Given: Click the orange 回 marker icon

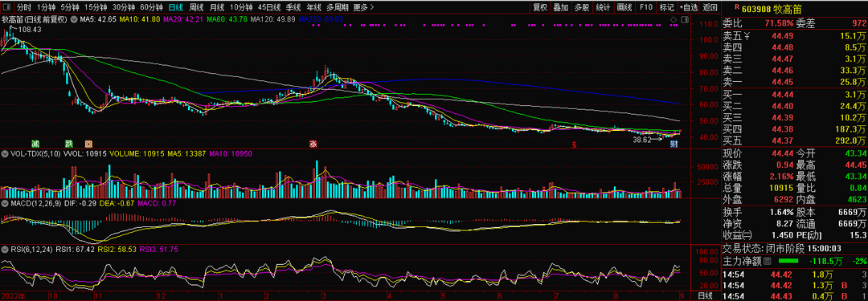Looking at the screenshot, I should 88,144.
